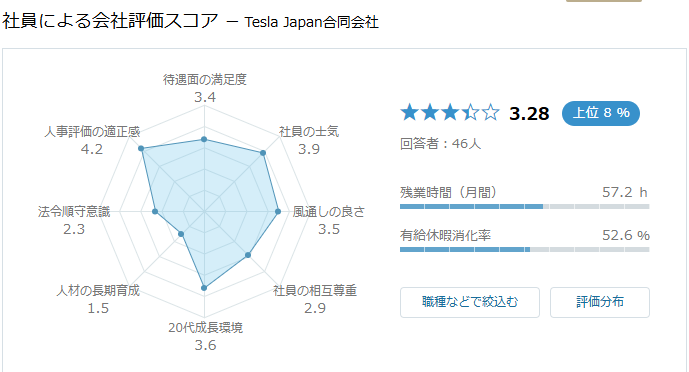Open the 評価分布 button
The width and height of the screenshot is (689, 372).
pos(600,302)
